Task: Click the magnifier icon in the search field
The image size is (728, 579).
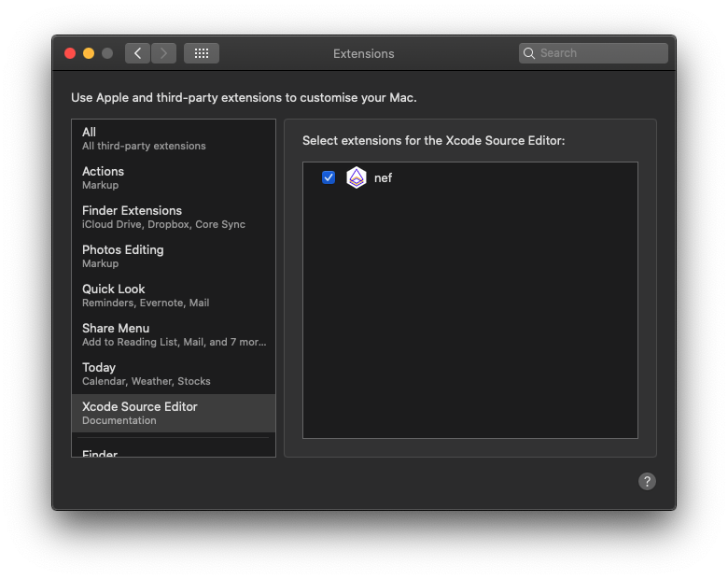Action: click(529, 53)
